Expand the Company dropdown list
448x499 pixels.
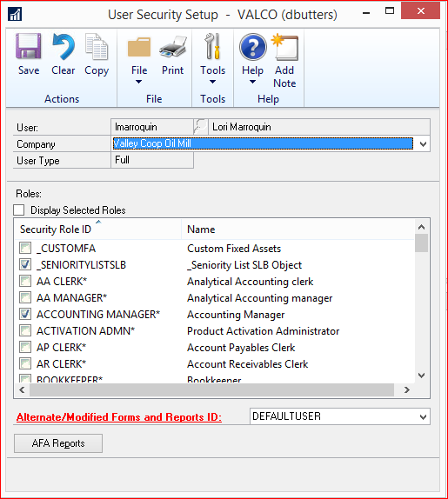pyautogui.click(x=423, y=143)
